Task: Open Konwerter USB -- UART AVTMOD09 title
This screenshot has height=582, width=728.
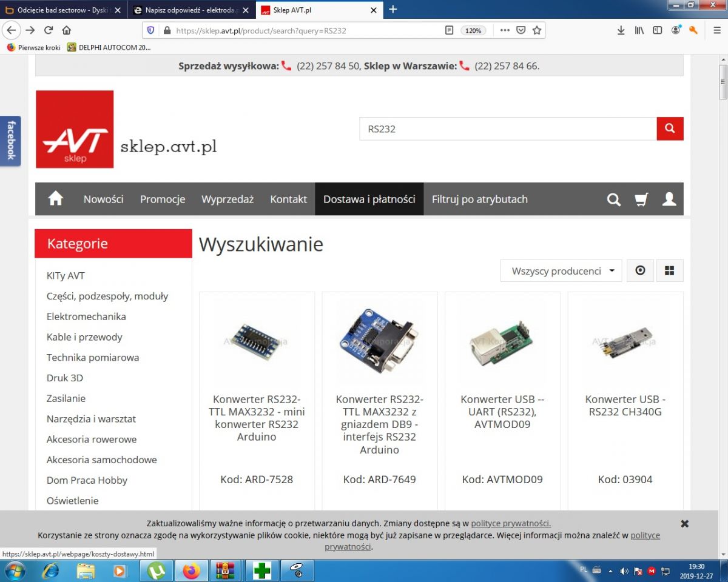Action: (x=502, y=412)
